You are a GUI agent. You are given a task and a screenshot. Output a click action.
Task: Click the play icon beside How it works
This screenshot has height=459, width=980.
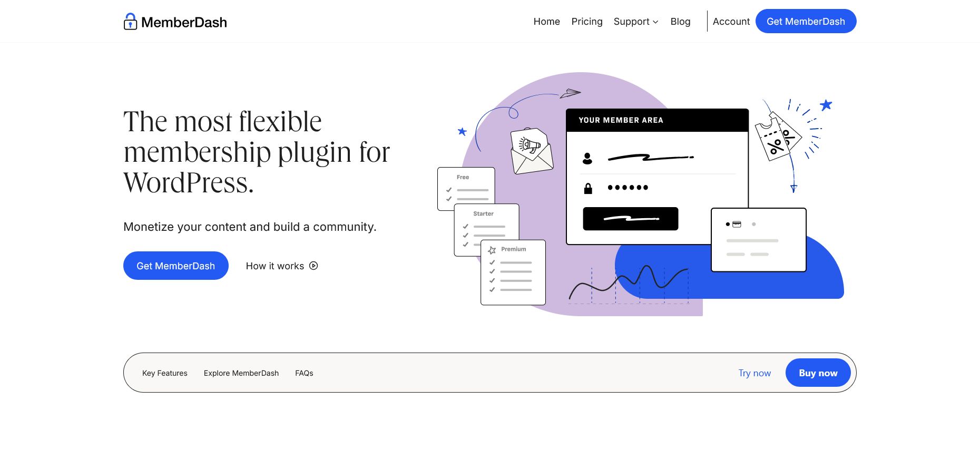tap(313, 266)
